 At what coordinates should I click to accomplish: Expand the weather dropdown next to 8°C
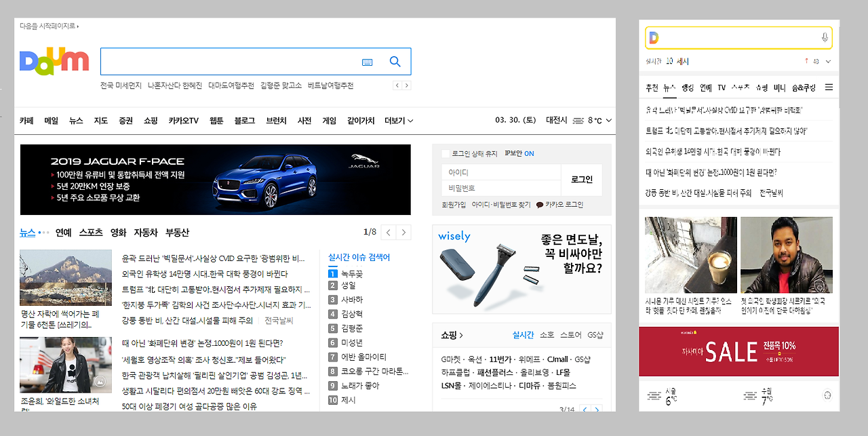click(608, 121)
